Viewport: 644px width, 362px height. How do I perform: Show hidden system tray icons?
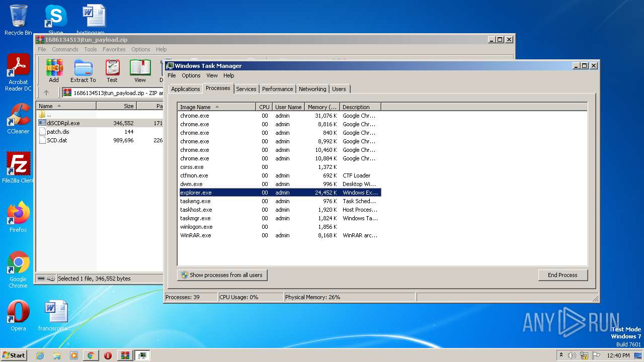click(x=561, y=355)
